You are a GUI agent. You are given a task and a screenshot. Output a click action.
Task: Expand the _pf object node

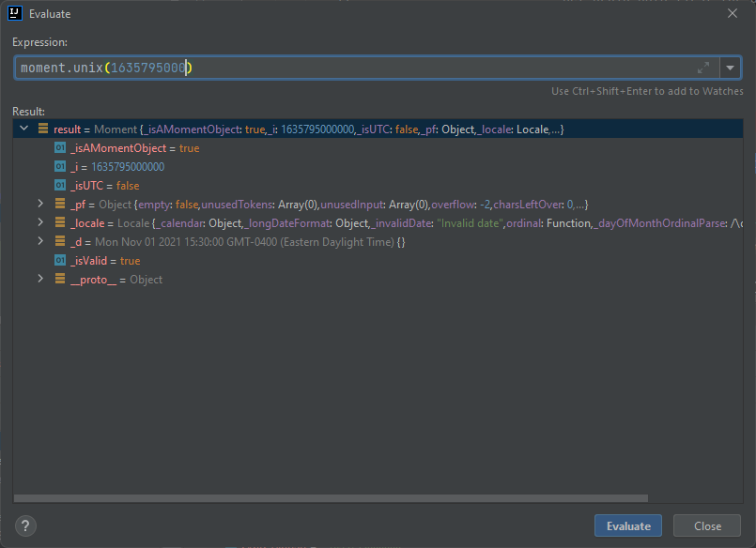tap(39, 204)
